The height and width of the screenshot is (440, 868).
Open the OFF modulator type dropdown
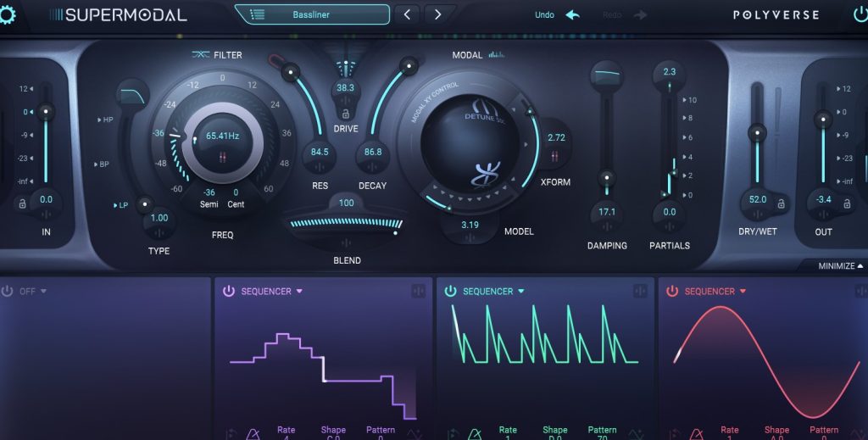(43, 291)
